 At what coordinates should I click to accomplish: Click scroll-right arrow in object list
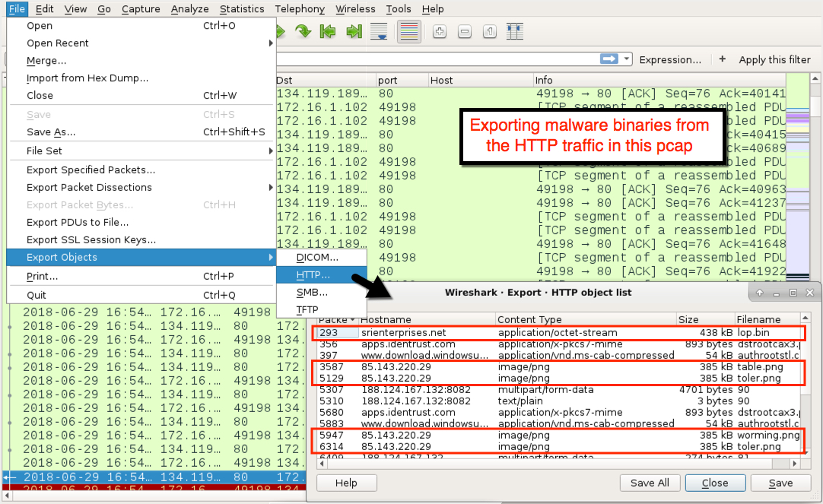[795, 464]
